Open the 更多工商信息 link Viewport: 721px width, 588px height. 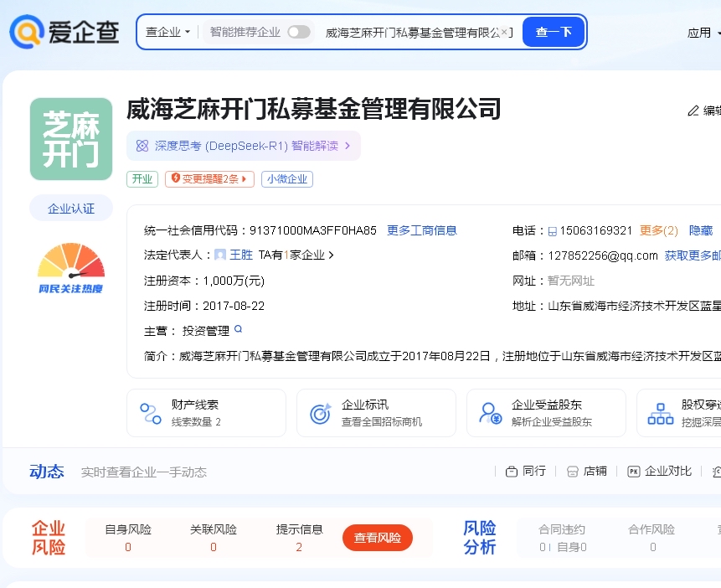point(422,230)
